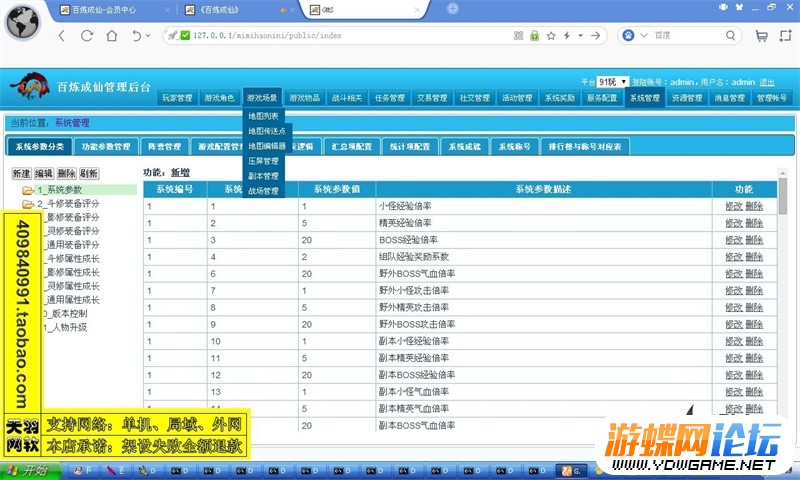Click the undo/restore closed page icon

click(136, 36)
